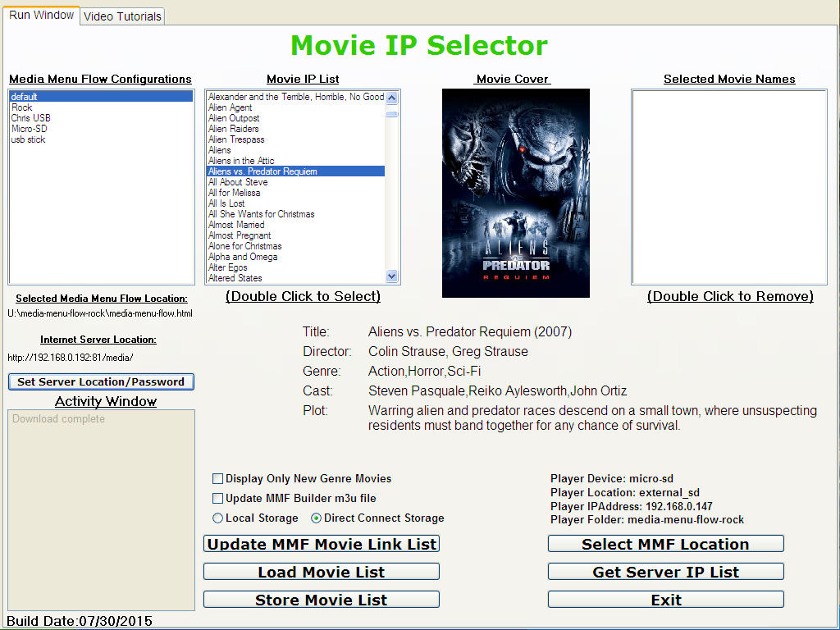Select Alone for Christmas in the list
This screenshot has width=840, height=630.
pyautogui.click(x=295, y=246)
